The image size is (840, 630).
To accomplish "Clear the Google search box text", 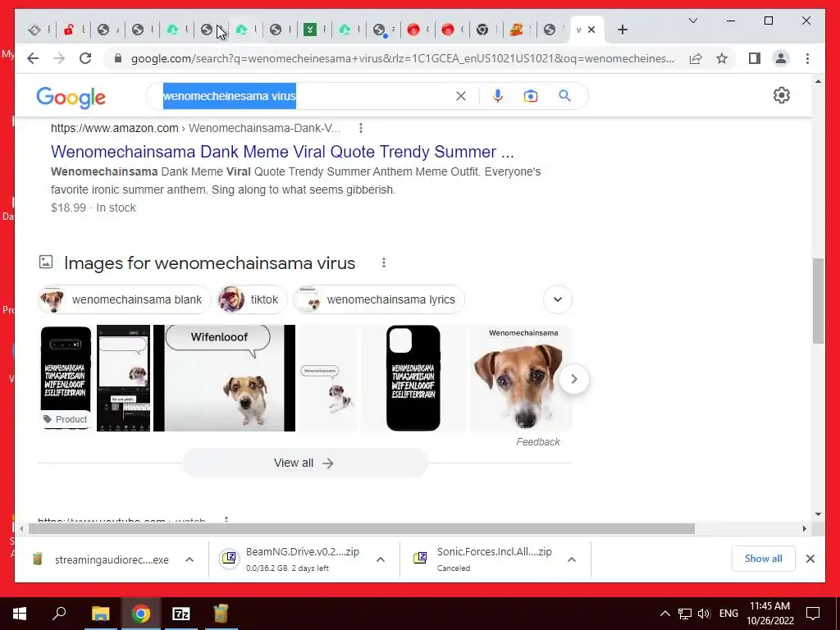I will (x=461, y=96).
